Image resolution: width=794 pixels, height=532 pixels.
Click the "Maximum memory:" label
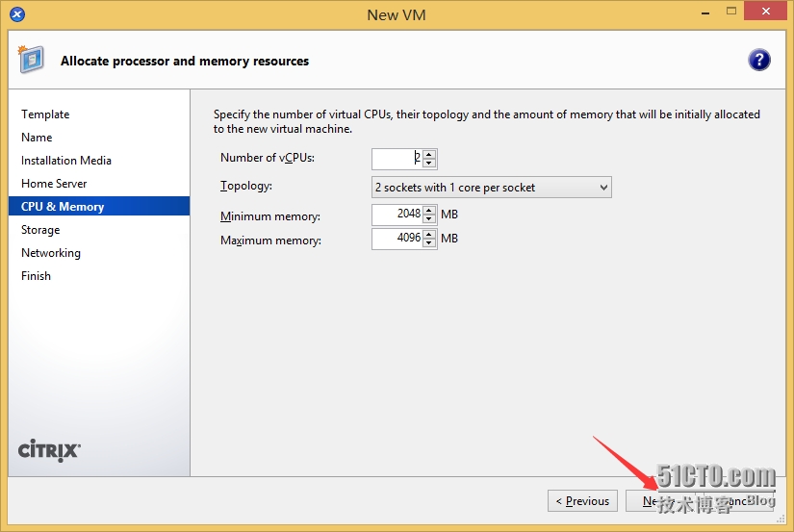[x=270, y=241]
